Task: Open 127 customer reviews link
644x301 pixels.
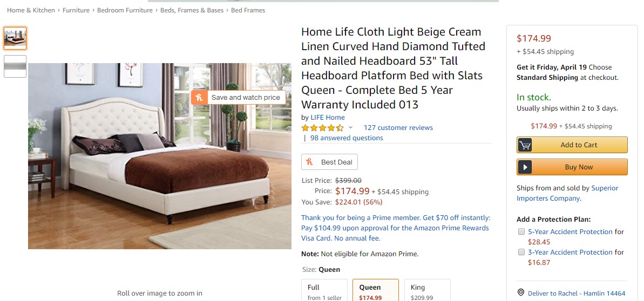Action: (x=398, y=128)
